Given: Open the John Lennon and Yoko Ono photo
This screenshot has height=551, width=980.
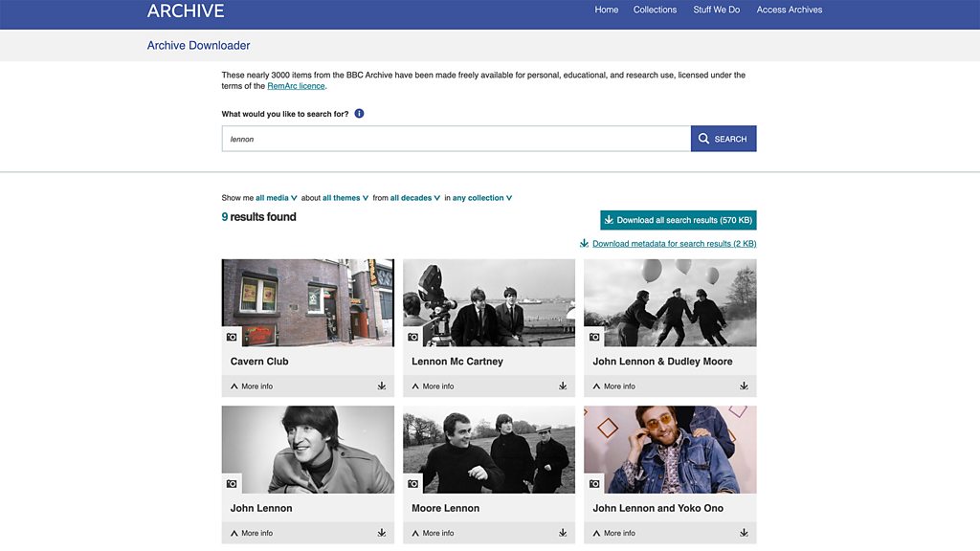Looking at the screenshot, I should point(671,450).
